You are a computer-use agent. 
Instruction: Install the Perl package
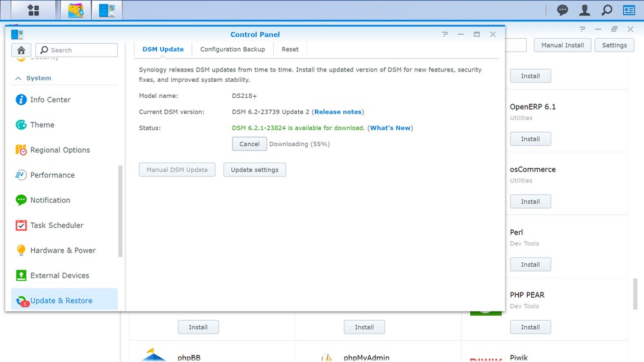coord(531,265)
